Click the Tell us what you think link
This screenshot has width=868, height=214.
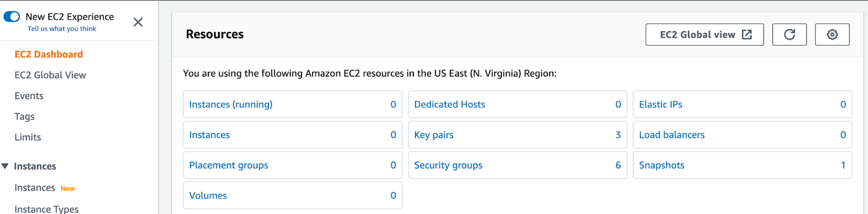point(62,29)
